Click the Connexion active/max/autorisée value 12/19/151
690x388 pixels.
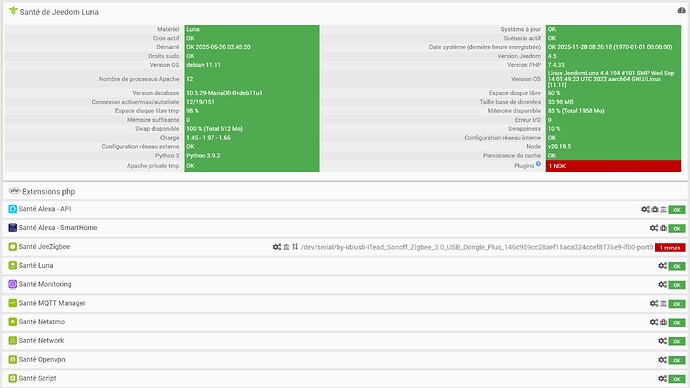pos(200,102)
